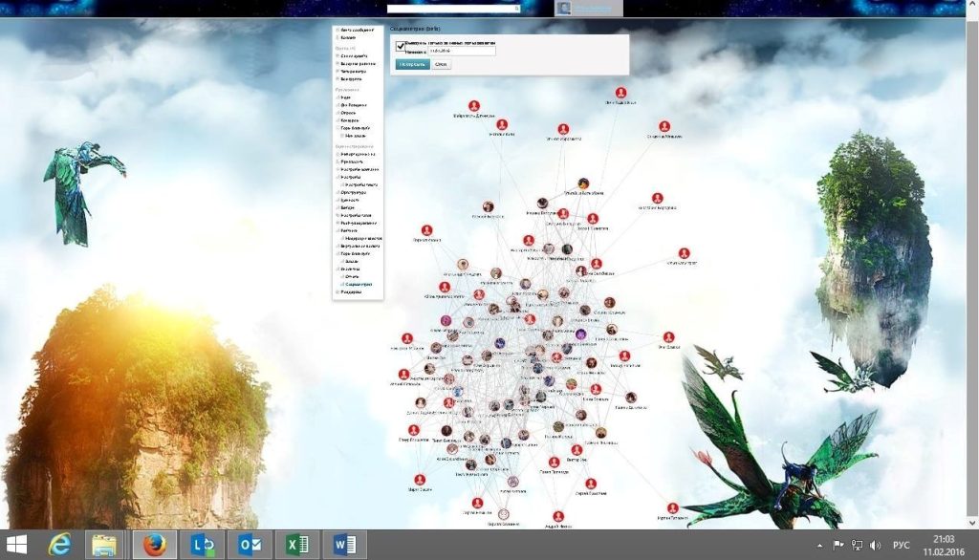Click the "Сброс" reset button
Viewport: 979px width, 560px height.
tap(441, 64)
